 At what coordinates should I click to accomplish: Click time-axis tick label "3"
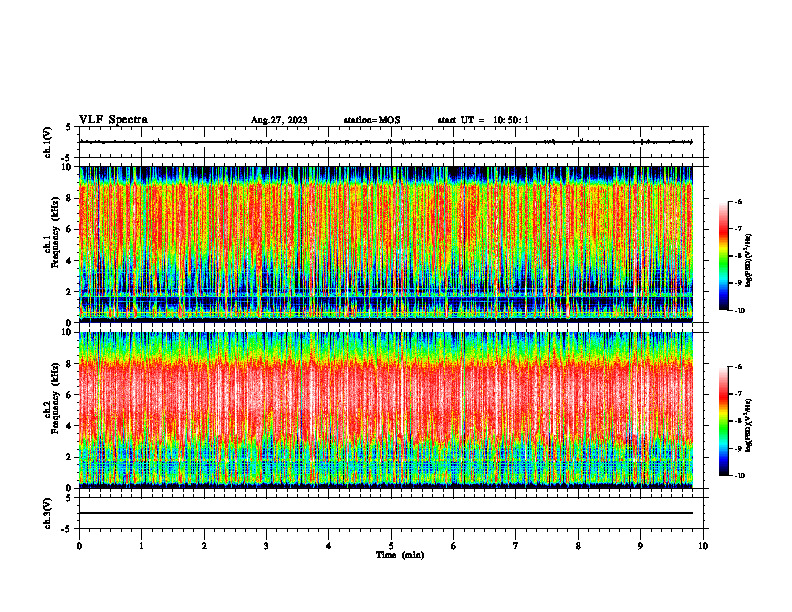click(266, 546)
